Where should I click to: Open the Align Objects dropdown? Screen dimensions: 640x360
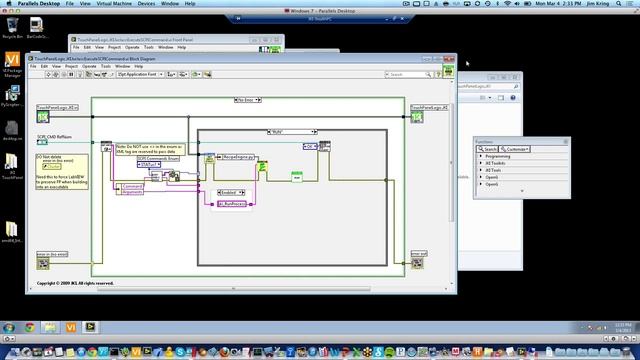point(171,74)
